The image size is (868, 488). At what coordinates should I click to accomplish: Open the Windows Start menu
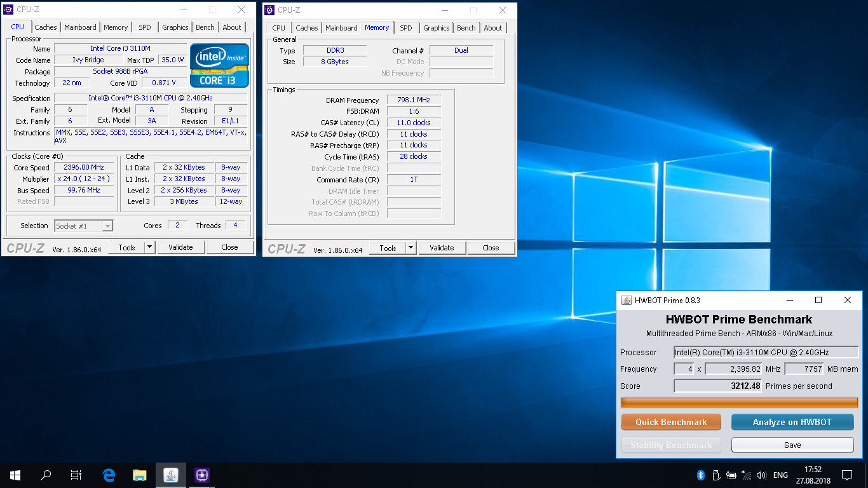click(x=15, y=475)
